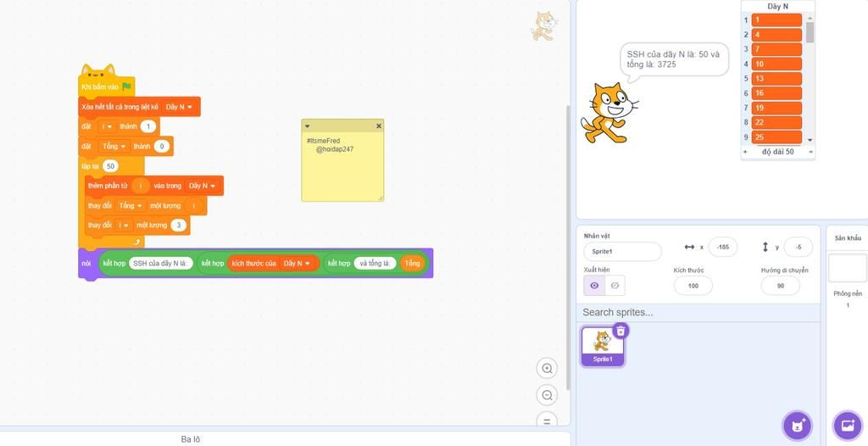Image resolution: width=868 pixels, height=446 pixels.
Task: Open Dãy N dropdown in add-item block
Action: coord(202,186)
